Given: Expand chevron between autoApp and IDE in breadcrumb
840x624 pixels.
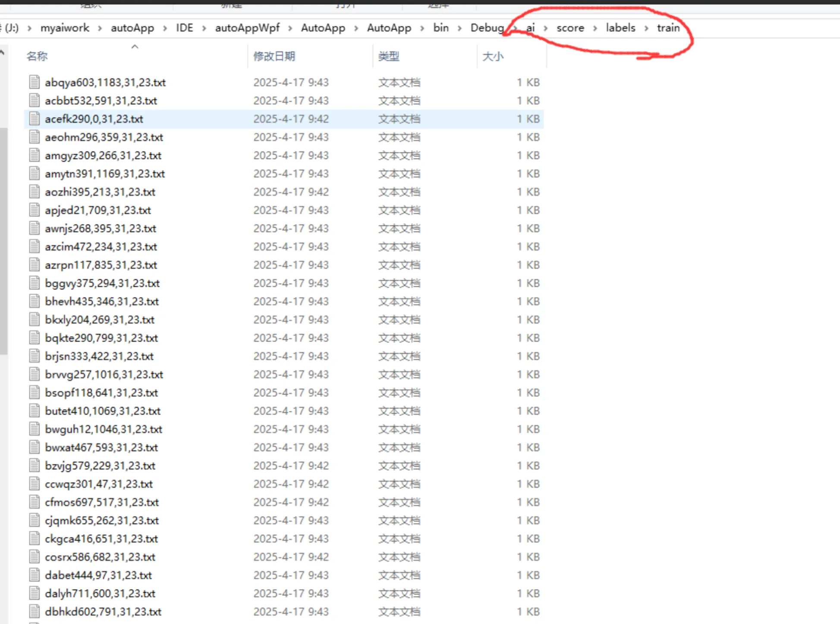Looking at the screenshot, I should point(165,28).
